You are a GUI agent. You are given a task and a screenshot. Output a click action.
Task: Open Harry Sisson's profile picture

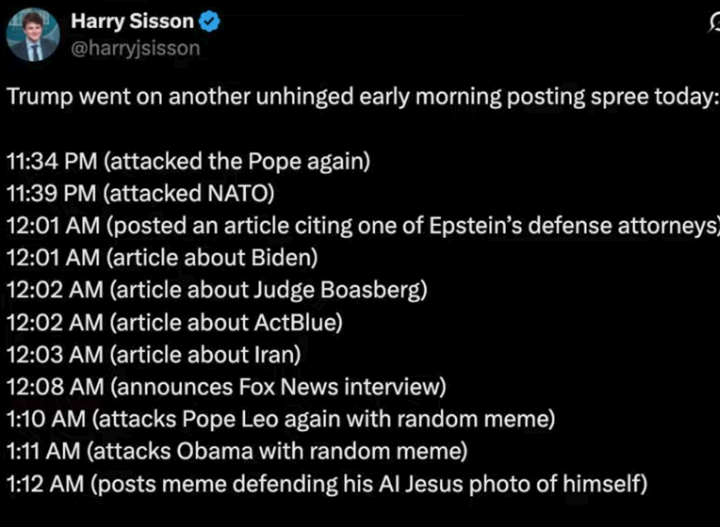[x=32, y=34]
